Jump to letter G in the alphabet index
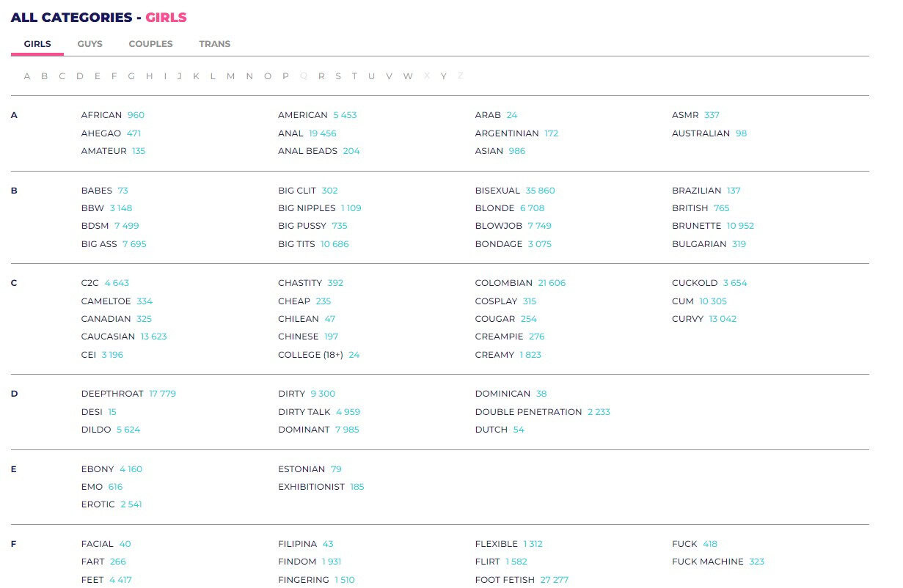903x588 pixels. 131,76
